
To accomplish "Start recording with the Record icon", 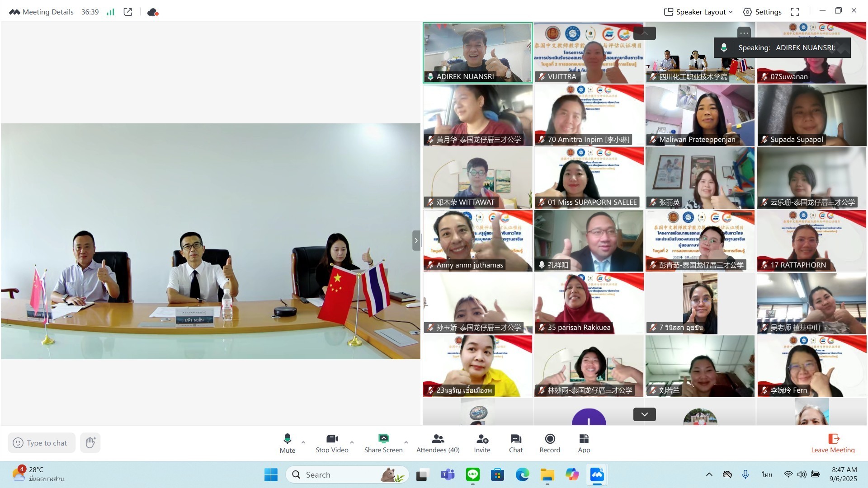I will tap(550, 439).
